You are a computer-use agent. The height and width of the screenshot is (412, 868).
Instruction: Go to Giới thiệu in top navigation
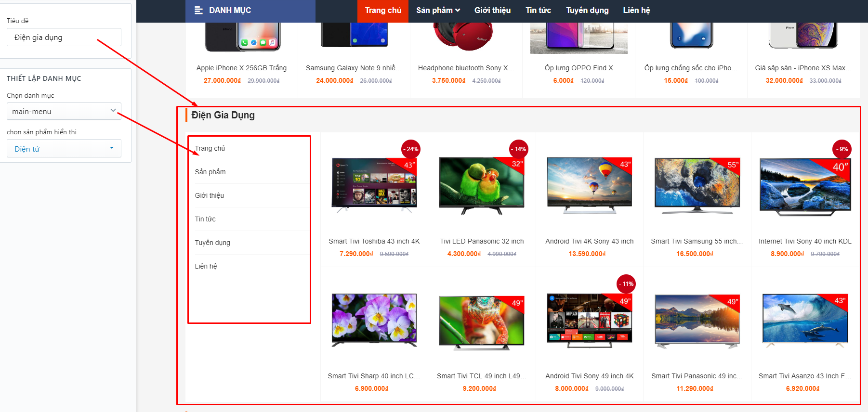(492, 11)
